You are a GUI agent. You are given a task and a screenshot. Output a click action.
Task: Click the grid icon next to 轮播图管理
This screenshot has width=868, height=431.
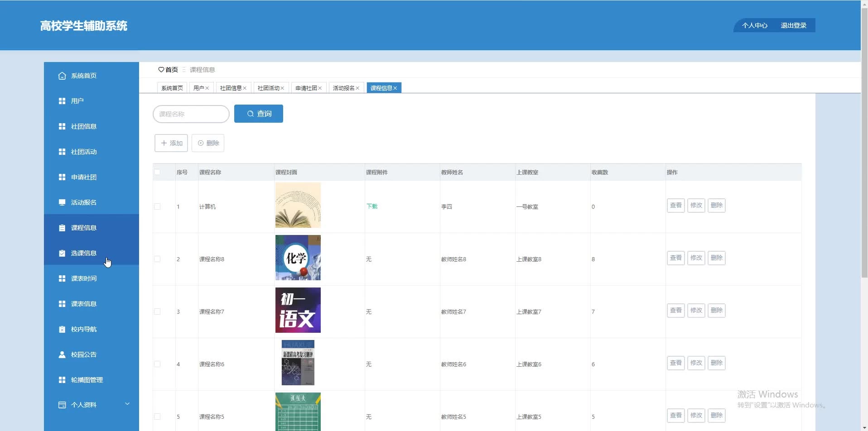tap(62, 380)
